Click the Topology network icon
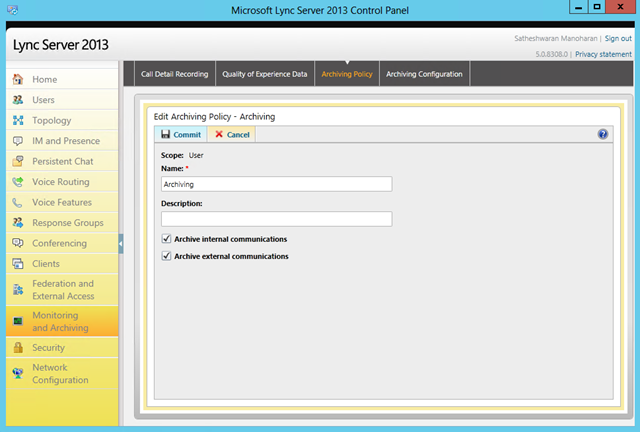 coord(18,120)
